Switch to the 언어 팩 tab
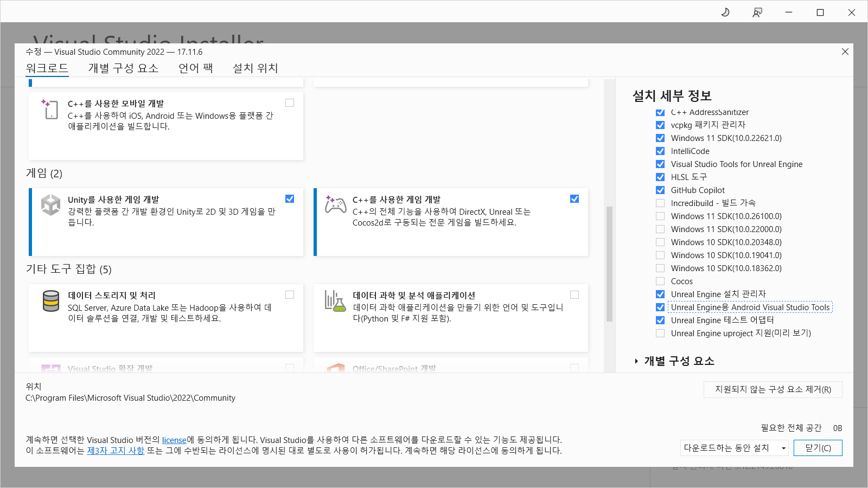 point(196,68)
